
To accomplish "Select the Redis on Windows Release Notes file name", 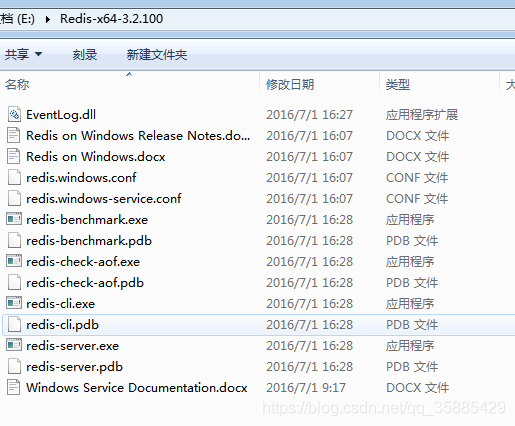I will coord(138,136).
